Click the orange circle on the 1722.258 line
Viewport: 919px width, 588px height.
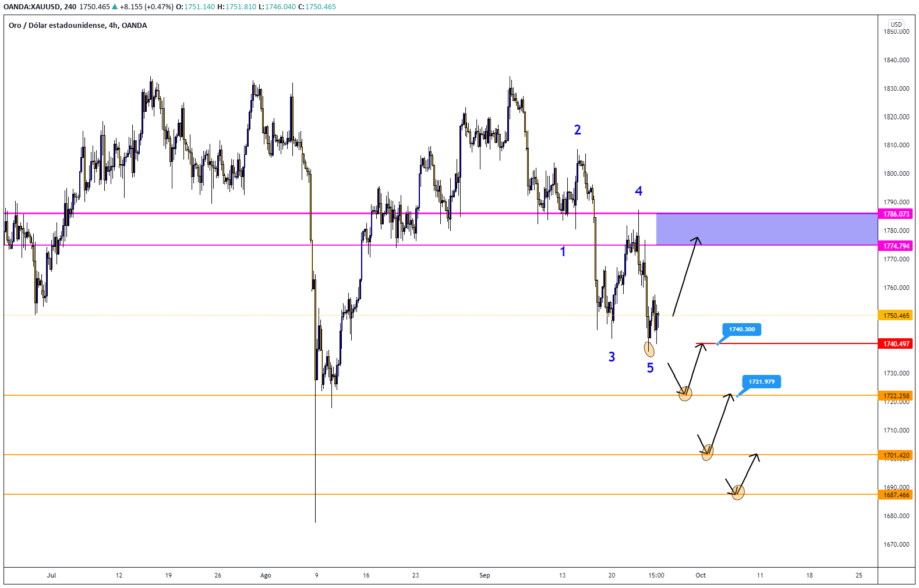tap(685, 394)
